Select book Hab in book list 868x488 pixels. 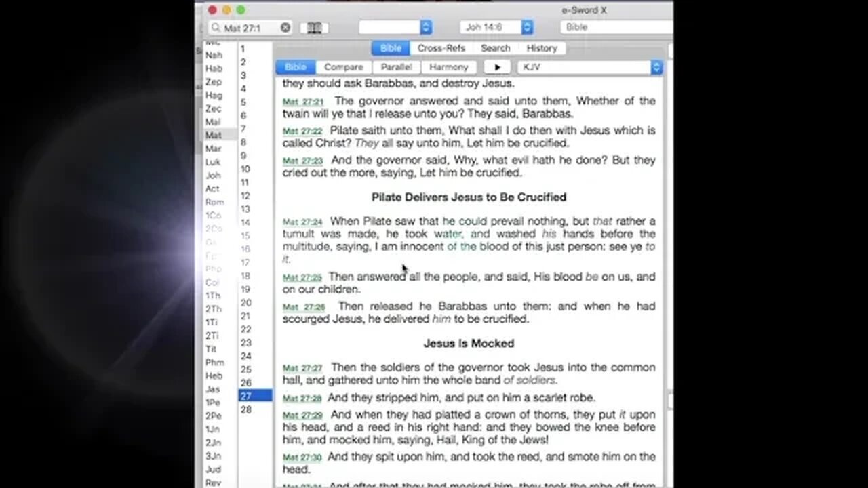(x=214, y=68)
